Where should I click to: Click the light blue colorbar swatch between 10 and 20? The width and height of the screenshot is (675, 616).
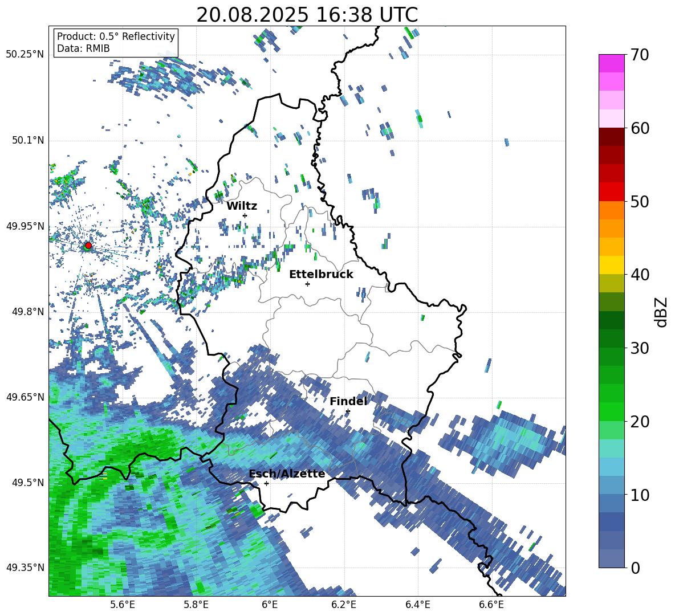tap(611, 467)
